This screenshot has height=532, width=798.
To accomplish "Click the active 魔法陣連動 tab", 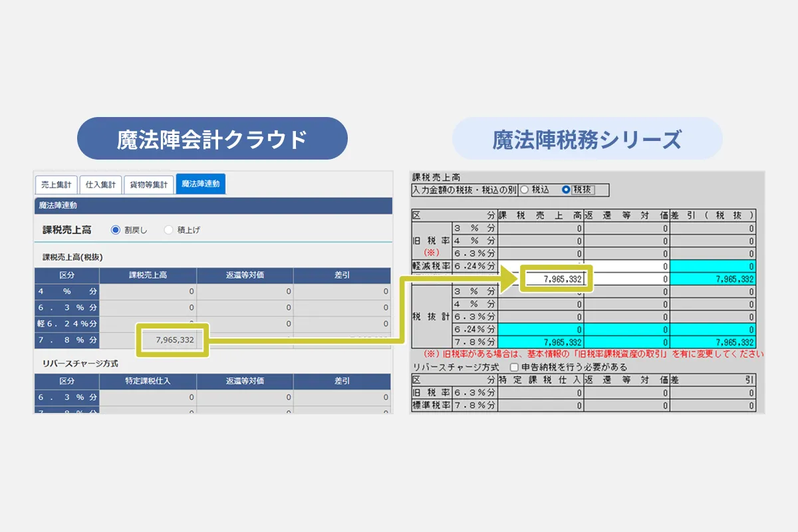I will coord(201,184).
